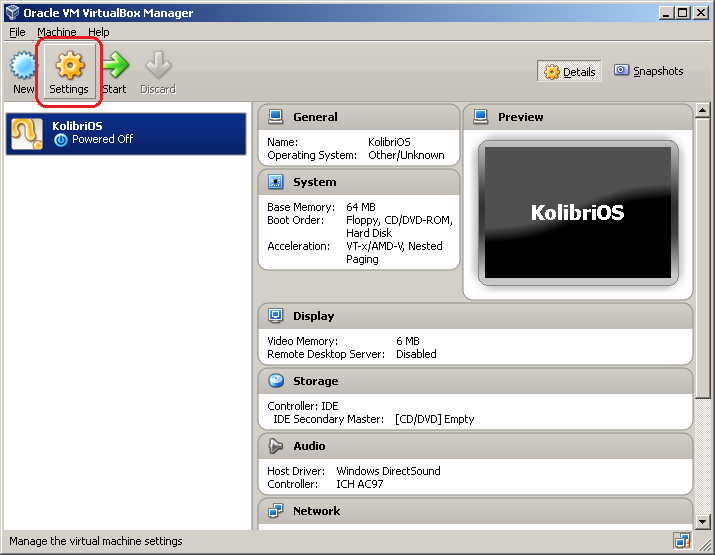The height and width of the screenshot is (555, 715).
Task: Click the General section monitor icon
Action: [x=276, y=117]
